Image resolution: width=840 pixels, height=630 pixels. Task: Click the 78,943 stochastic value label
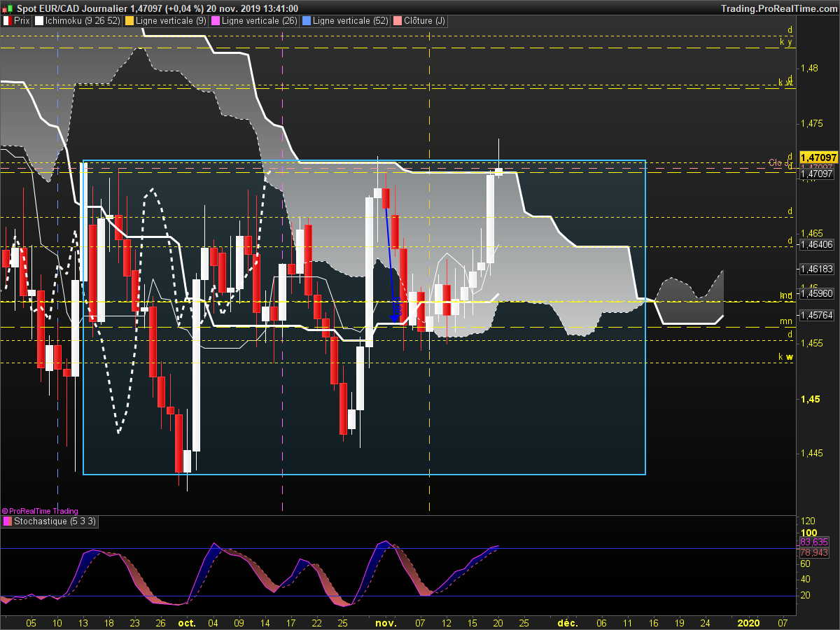(813, 552)
